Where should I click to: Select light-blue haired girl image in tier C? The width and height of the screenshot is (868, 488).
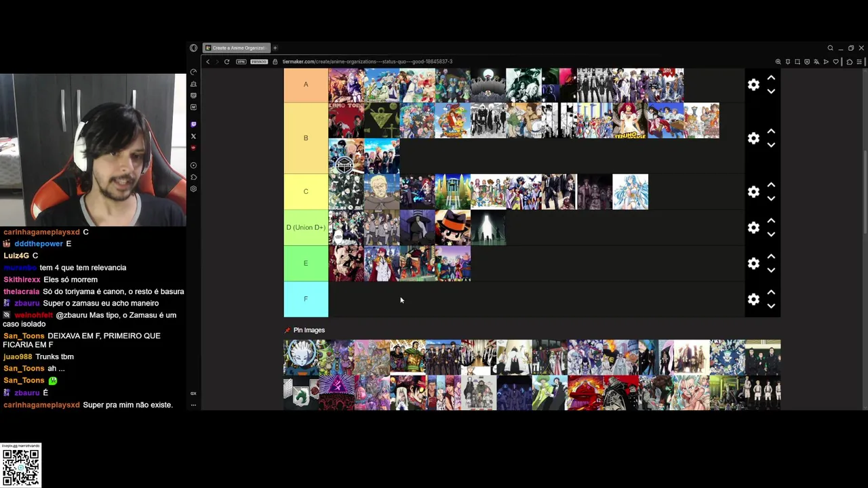pos(630,192)
